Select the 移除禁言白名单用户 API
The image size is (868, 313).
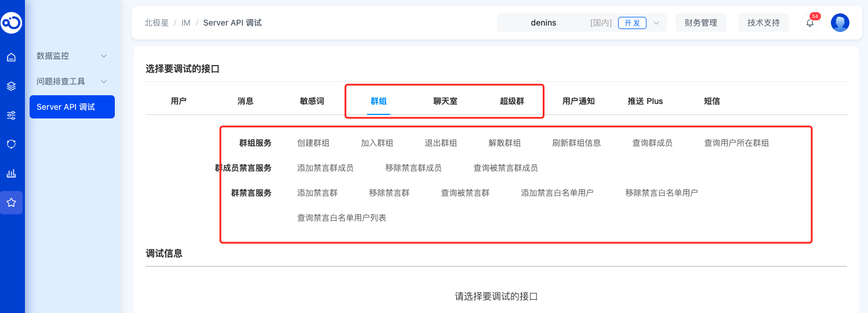(662, 193)
